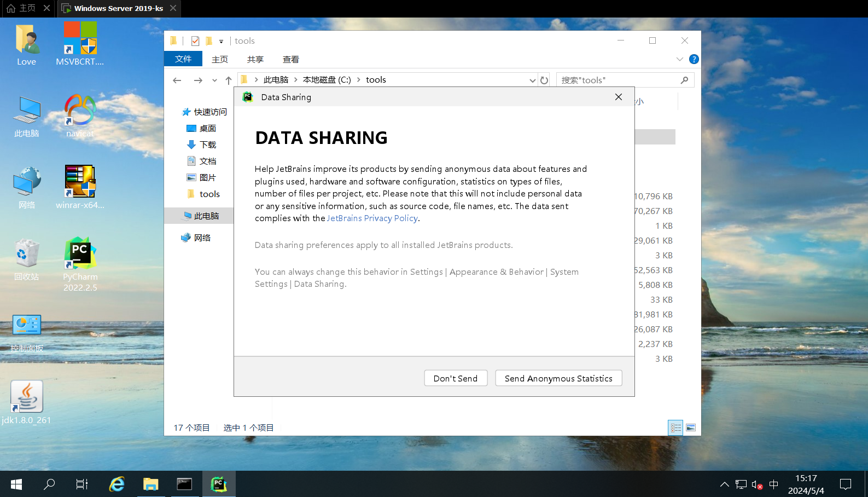The height and width of the screenshot is (497, 868).
Task: Select 下载 in the navigation pane
Action: pos(201,145)
